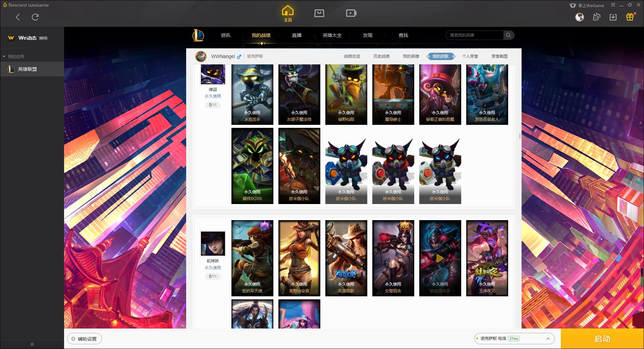The width and height of the screenshot is (644, 349).
Task: Switch to 个人荣誉 tab
Action: [470, 56]
